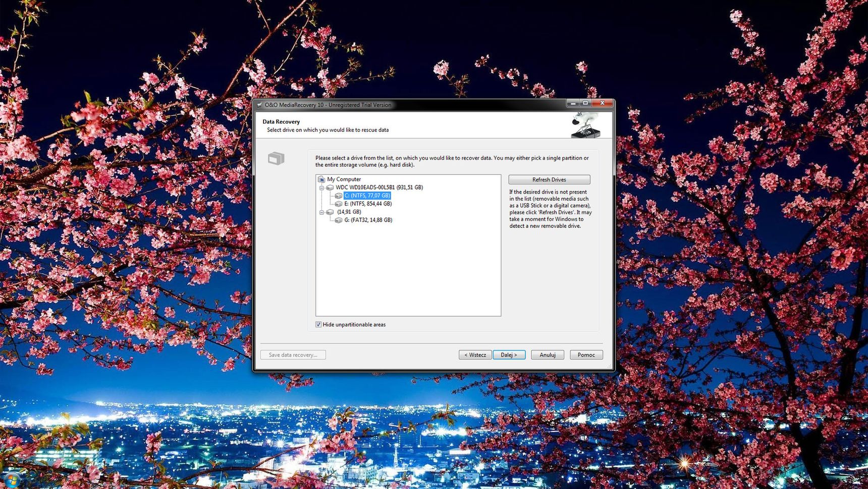This screenshot has height=489, width=868.
Task: Open the Windows Start orb
Action: click(x=11, y=481)
